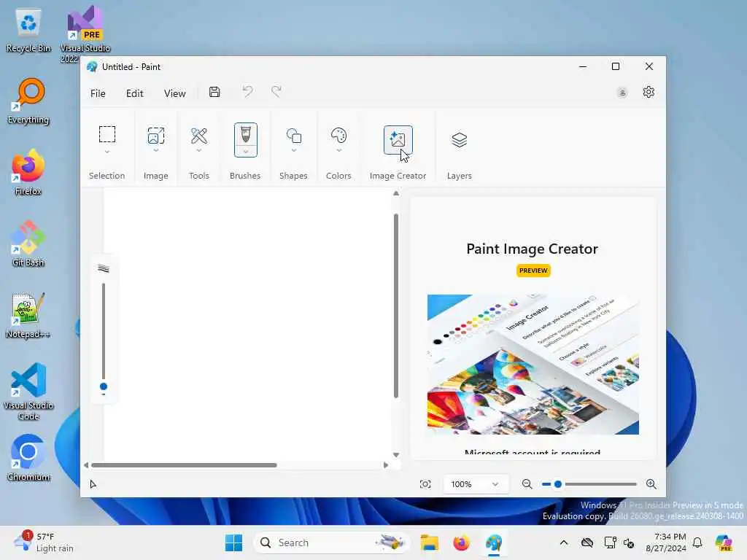Screen dimensions: 747x560
Task: Click the PREVIEW badge
Action: (533, 271)
